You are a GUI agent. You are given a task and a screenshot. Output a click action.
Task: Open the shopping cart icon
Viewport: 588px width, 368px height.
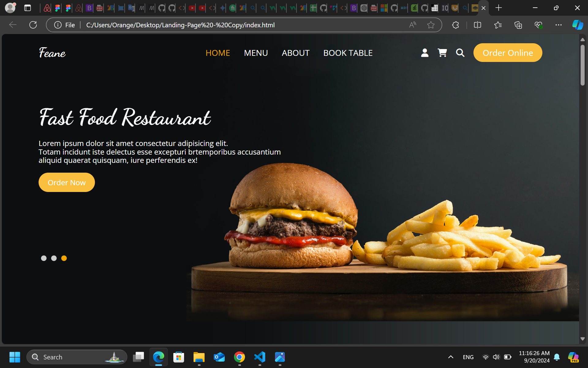[x=442, y=53]
